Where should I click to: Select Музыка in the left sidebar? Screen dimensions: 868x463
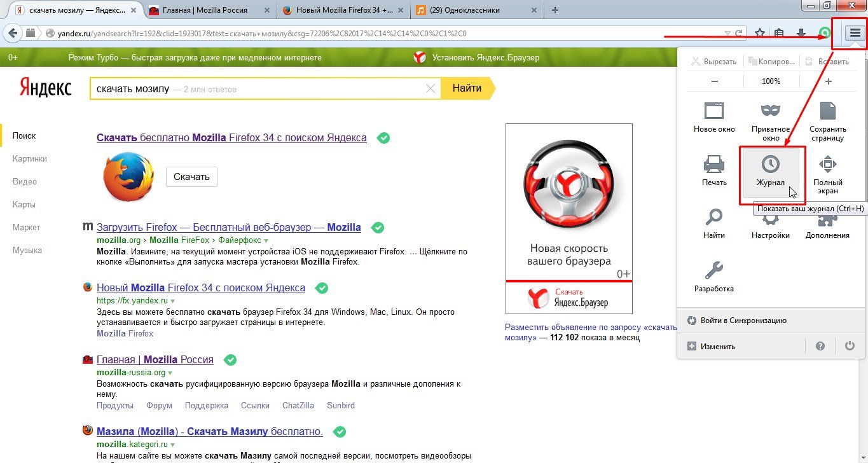tap(27, 250)
